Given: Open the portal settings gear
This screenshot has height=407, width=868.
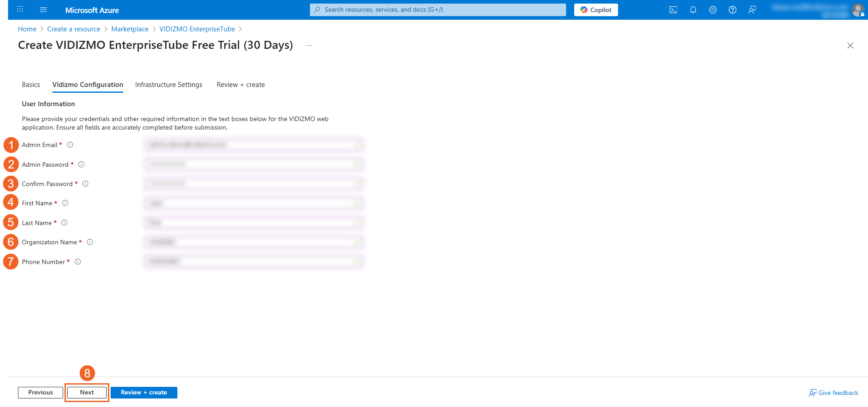Looking at the screenshot, I should pyautogui.click(x=713, y=10).
